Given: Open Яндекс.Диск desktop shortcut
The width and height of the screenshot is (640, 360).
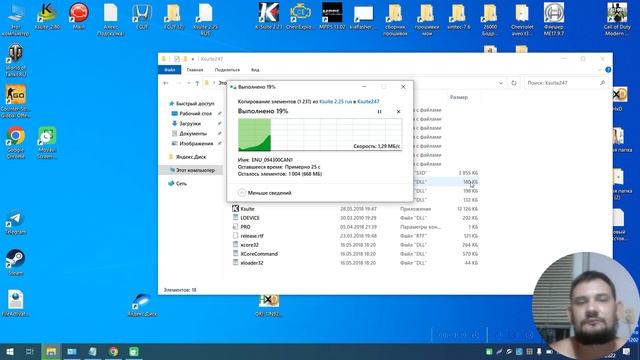Looking at the screenshot, I should click(x=142, y=304).
